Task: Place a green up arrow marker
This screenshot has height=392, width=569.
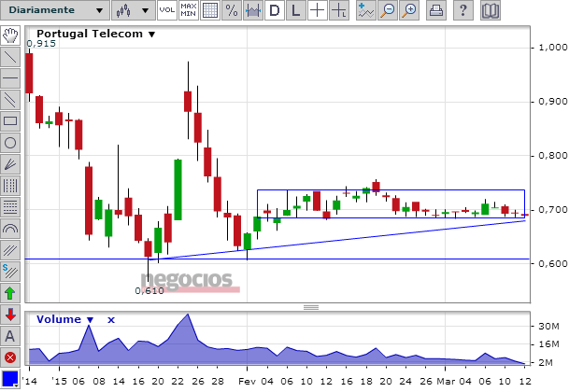Action: point(10,293)
